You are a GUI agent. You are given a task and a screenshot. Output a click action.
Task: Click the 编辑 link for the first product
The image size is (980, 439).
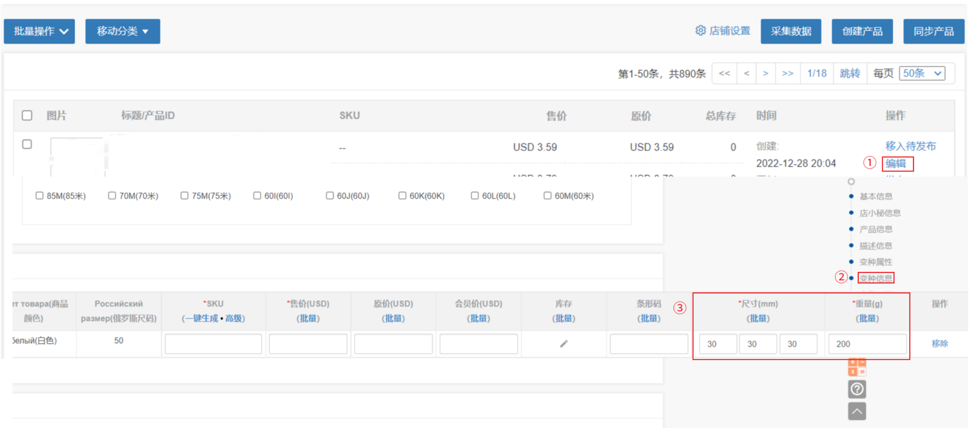(895, 164)
